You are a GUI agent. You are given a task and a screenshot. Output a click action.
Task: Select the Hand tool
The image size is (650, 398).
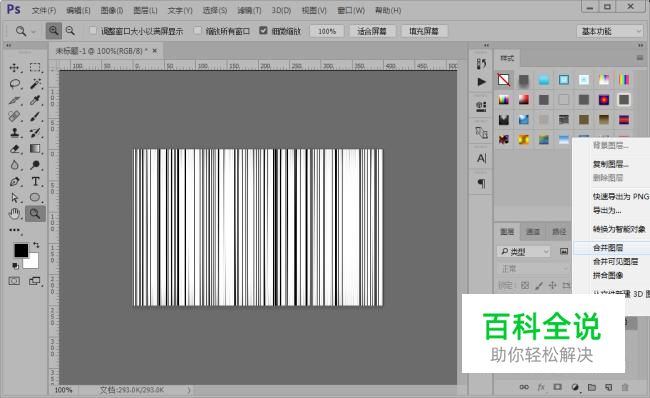[x=15, y=214]
